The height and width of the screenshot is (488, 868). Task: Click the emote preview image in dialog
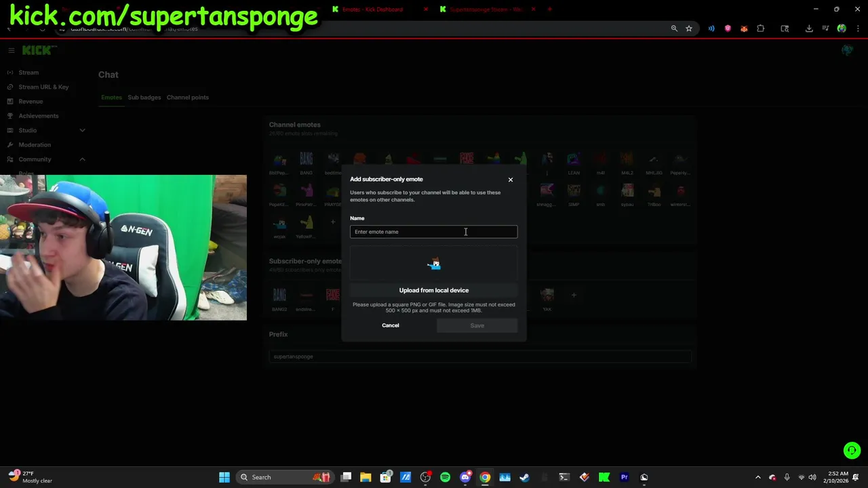click(x=434, y=264)
